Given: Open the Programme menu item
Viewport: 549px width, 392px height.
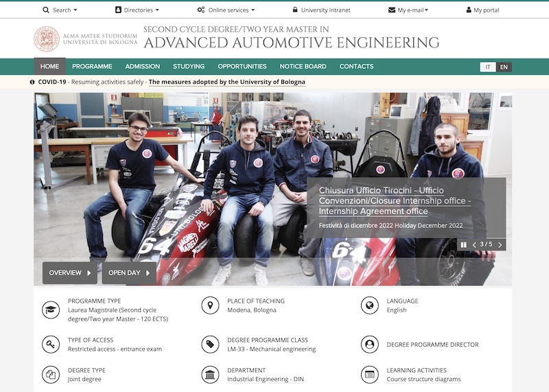Looking at the screenshot, I should tap(92, 67).
